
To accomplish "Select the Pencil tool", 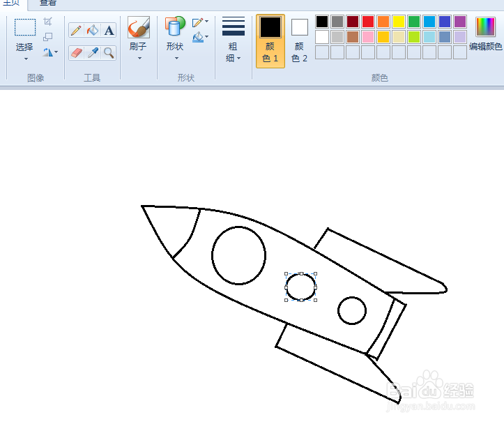I will 76,31.
